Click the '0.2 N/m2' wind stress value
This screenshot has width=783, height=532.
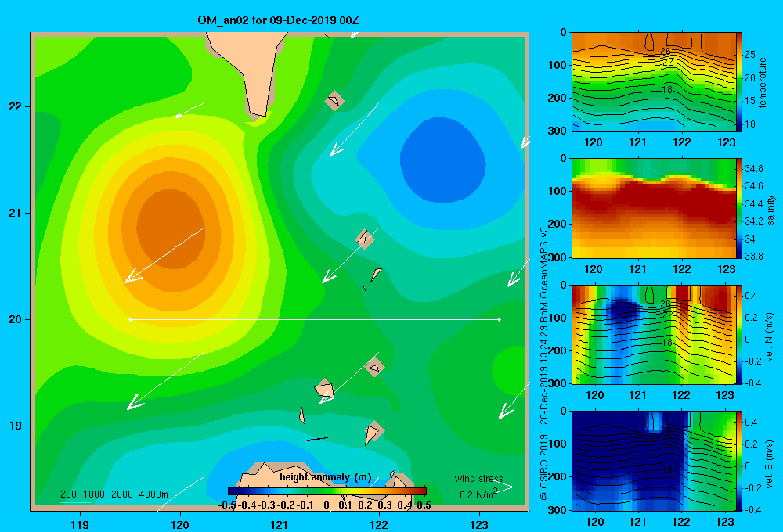click(x=478, y=494)
